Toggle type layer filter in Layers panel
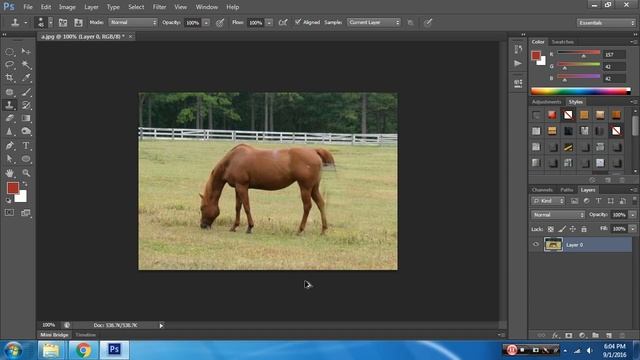This screenshot has height=360, width=640. [x=598, y=201]
